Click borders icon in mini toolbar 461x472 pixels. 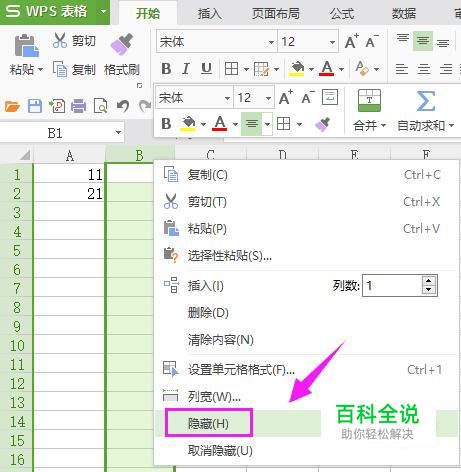click(x=284, y=124)
